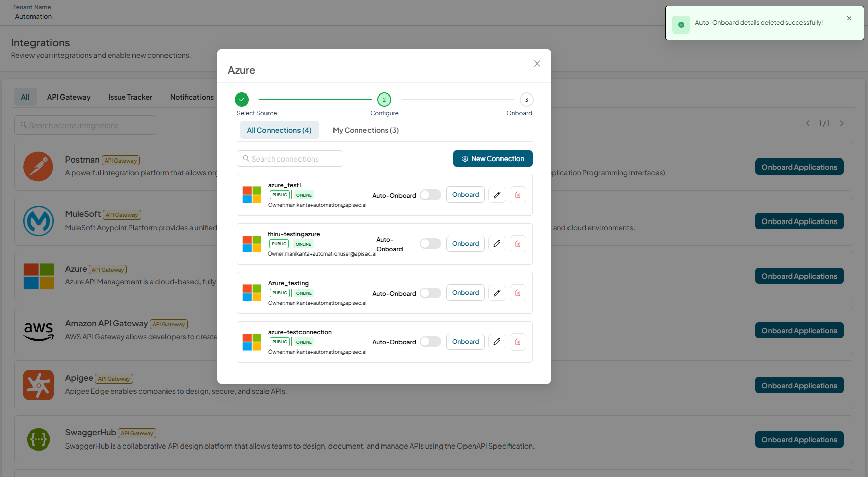Delete the thiru-testingazure connection
This screenshot has width=868, height=477.
[518, 244]
